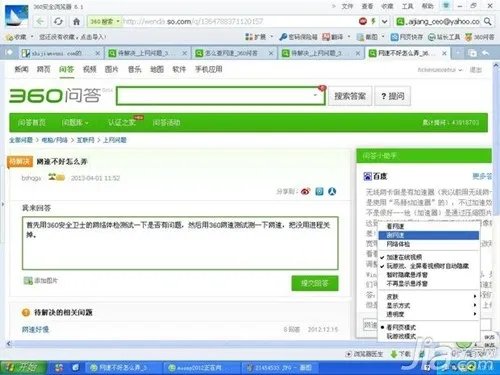Click the 截图 screenshot tool
This screenshot has width=500, height=375.
367,37
